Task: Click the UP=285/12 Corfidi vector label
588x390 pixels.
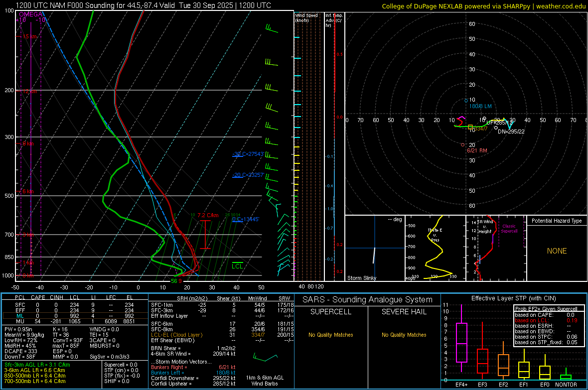Action: [x=499, y=123]
